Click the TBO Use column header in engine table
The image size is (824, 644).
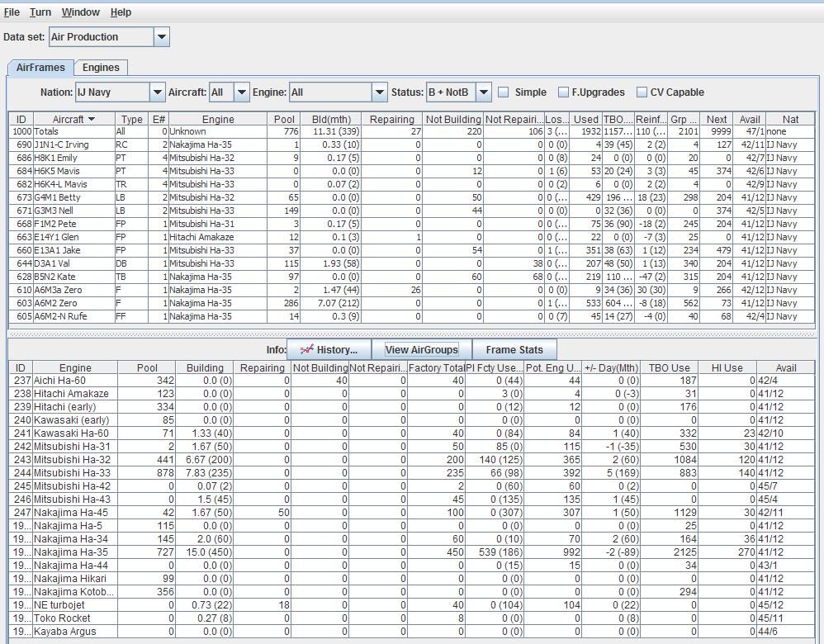coord(669,368)
